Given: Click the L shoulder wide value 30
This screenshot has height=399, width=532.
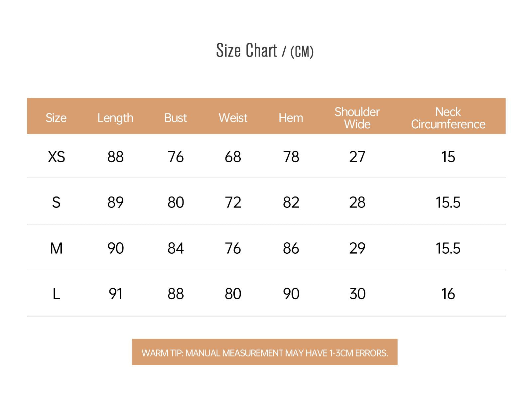Looking at the screenshot, I should [357, 294].
